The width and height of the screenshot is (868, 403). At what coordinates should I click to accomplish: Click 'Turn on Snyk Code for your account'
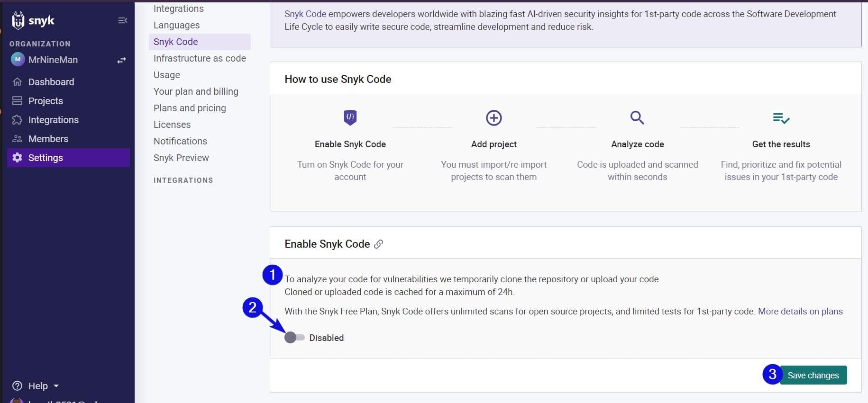(350, 170)
